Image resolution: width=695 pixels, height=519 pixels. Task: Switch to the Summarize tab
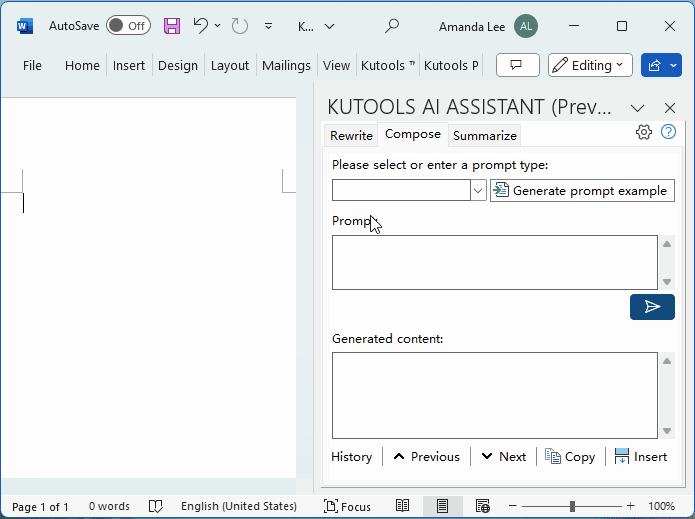[x=485, y=136]
